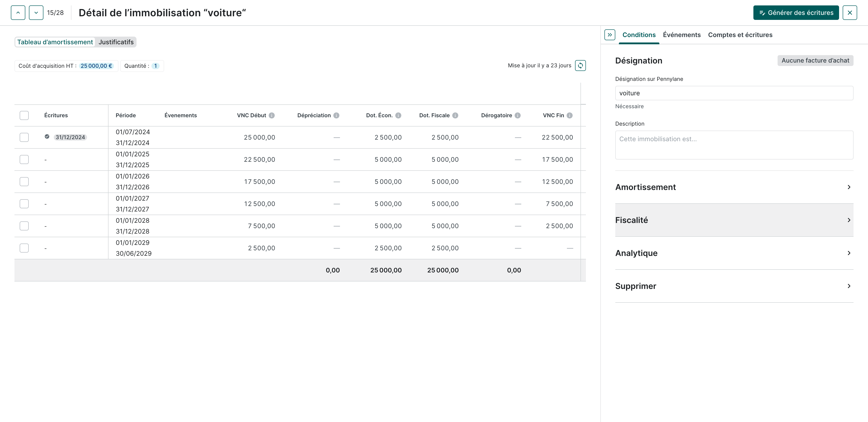Click the Description text area
The height and width of the screenshot is (422, 868).
point(734,145)
